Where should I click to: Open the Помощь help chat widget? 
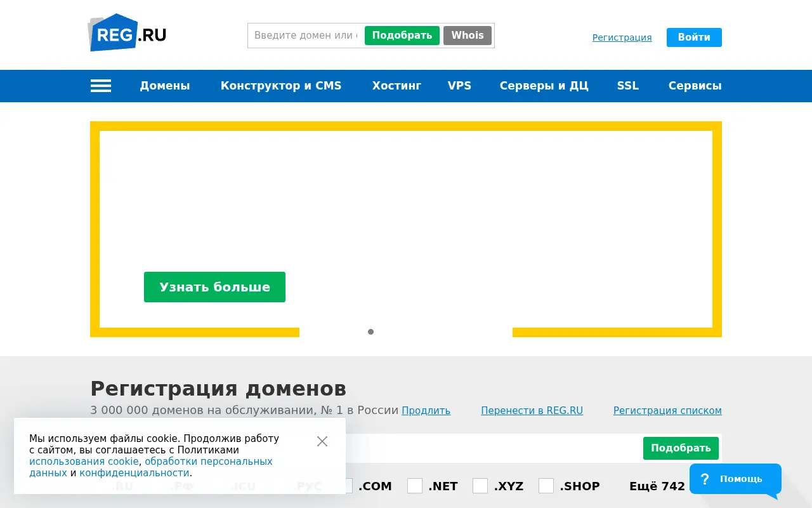click(735, 479)
